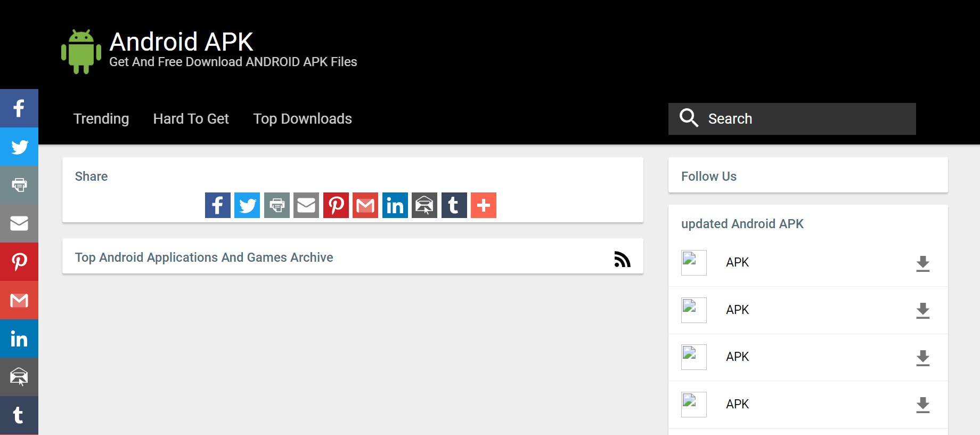The width and height of the screenshot is (980, 435).
Task: Open the Trending menu item
Action: pyautogui.click(x=101, y=119)
